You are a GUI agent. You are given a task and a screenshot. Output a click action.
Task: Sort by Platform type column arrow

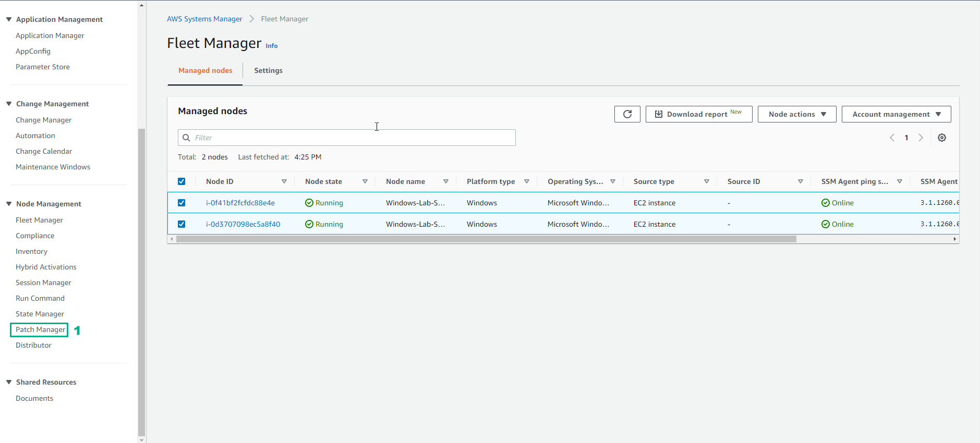[x=527, y=181]
